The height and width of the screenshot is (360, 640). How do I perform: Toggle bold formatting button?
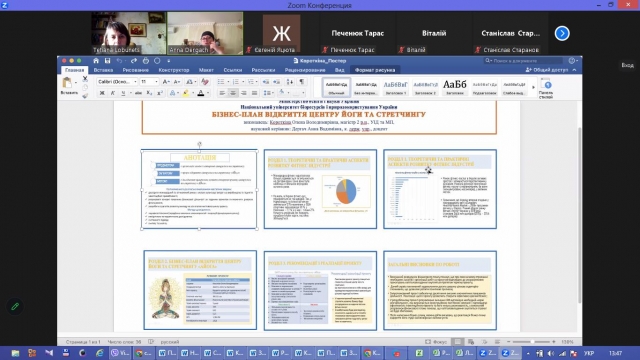click(102, 93)
